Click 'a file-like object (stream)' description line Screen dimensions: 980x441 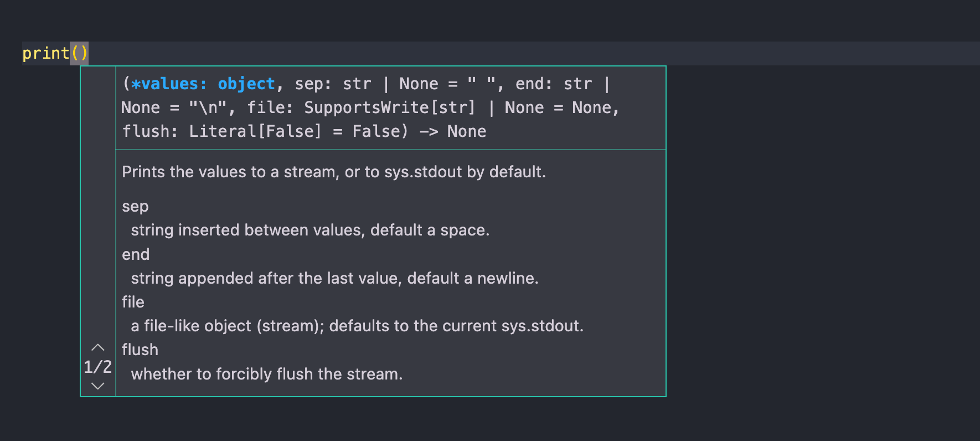point(357,326)
